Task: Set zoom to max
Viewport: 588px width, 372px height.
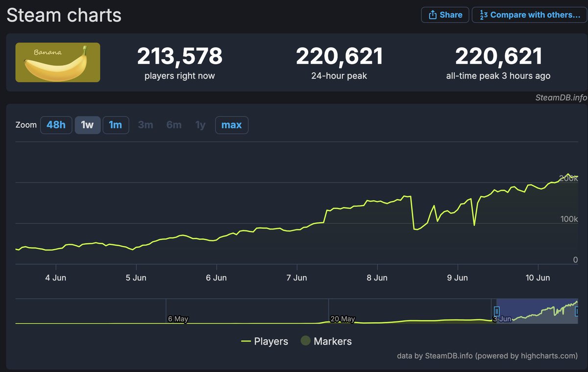Action: point(232,125)
